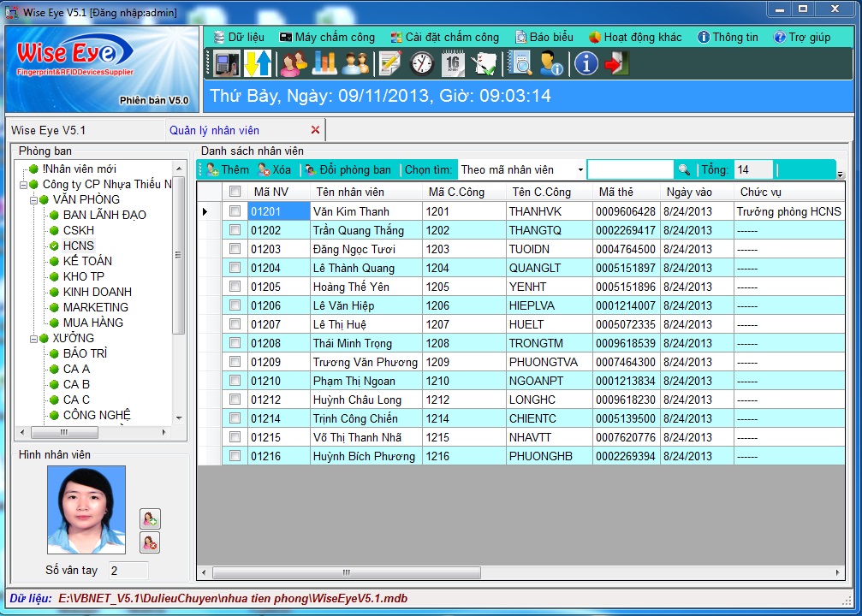
Task: Collapse the VĂN PHÒNG tree node
Action: (33, 200)
